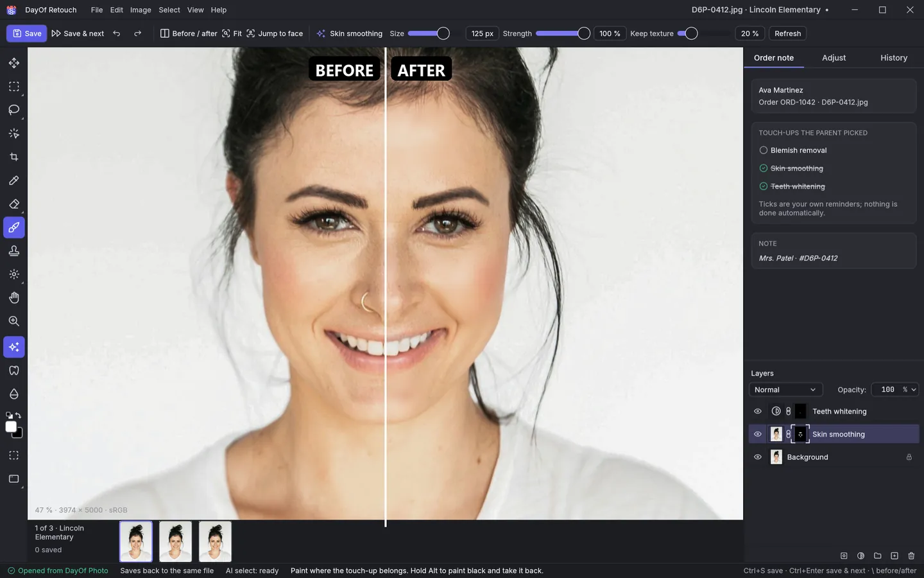Image resolution: width=924 pixels, height=578 pixels.
Task: Tick the Blemish removal reminder
Action: click(x=764, y=150)
